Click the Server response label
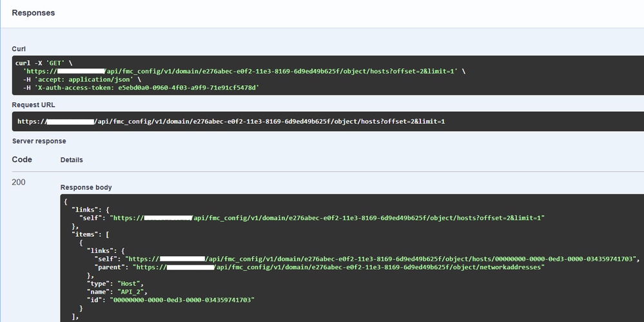This screenshot has height=322, width=644. click(39, 141)
